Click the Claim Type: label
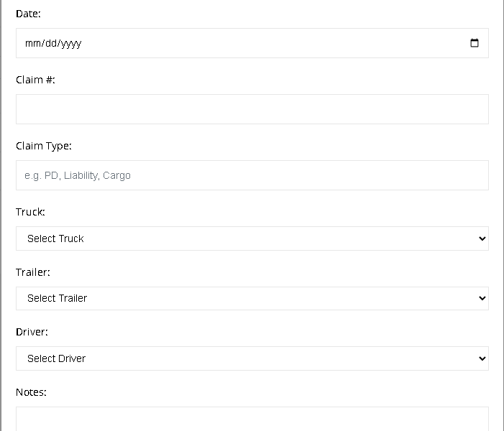504x431 pixels. [44, 146]
